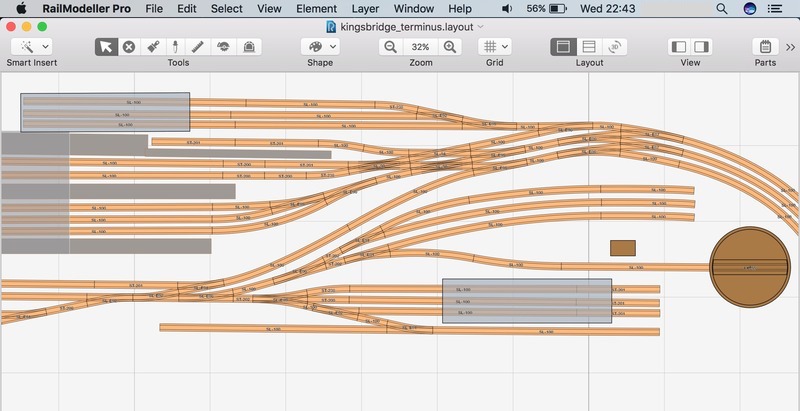Viewport: 800px width, 411px height.
Task: Toggle the left sidebar panel
Action: (679, 47)
